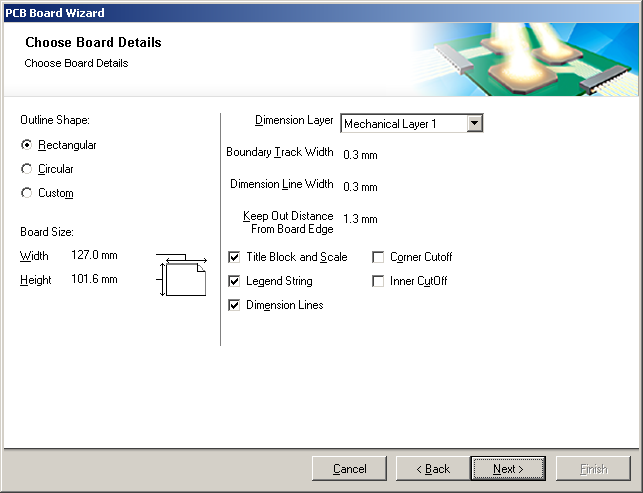Edit the board Height value 101.6 mm
Screen dimensions: 643x493
(94, 279)
